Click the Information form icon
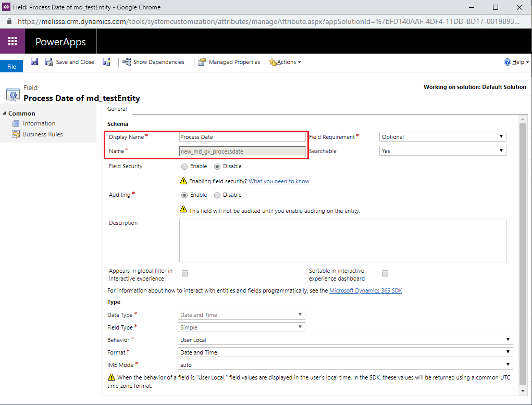The width and height of the screenshot is (532, 405). click(x=16, y=123)
